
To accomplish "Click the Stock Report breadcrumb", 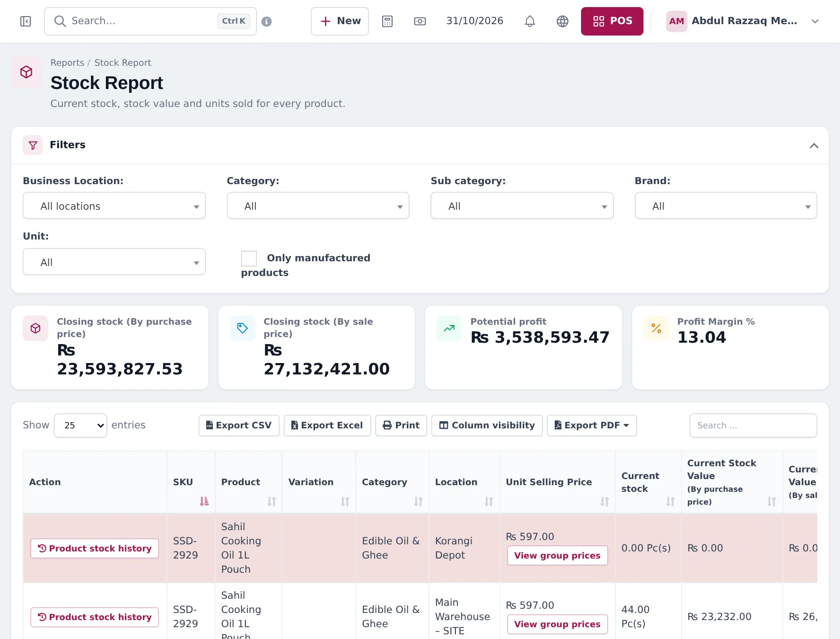I will pyautogui.click(x=122, y=62).
